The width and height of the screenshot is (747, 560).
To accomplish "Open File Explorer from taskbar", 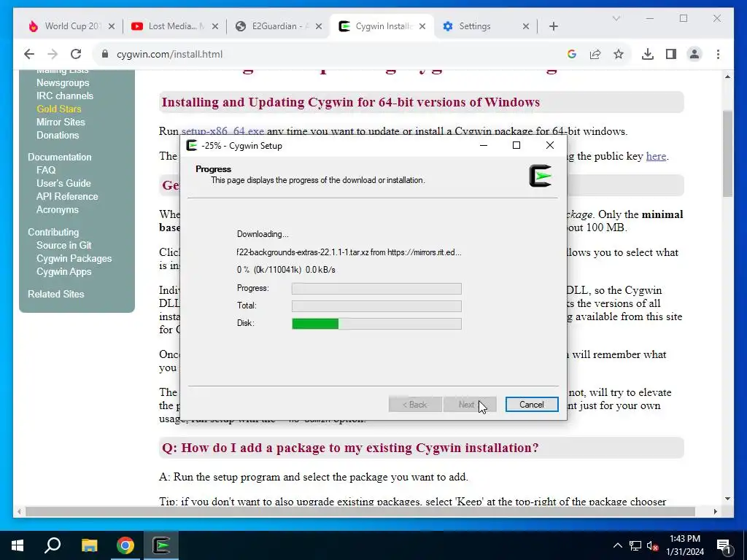I will tap(89, 545).
